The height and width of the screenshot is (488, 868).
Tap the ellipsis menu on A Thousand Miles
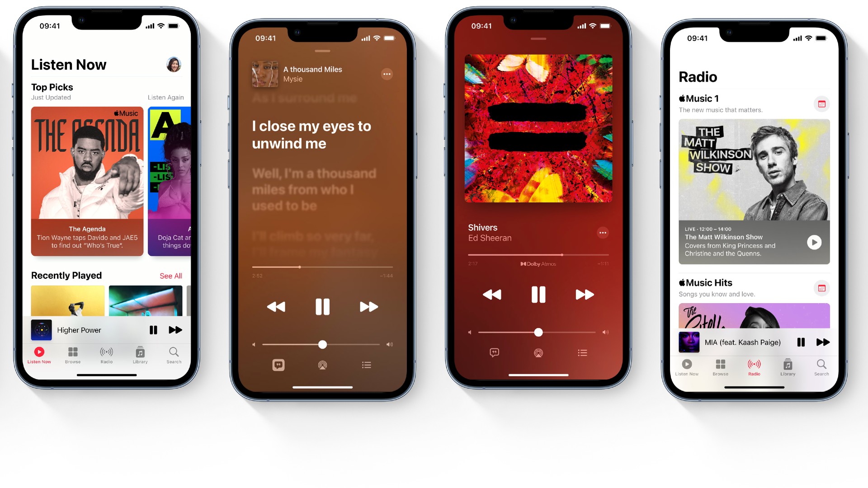click(x=387, y=73)
